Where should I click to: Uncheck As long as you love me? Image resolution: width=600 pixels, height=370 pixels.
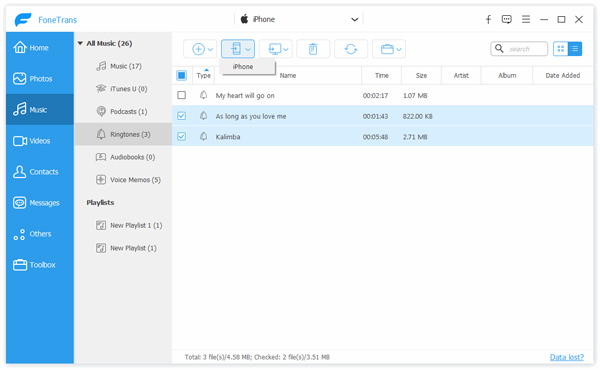[182, 116]
